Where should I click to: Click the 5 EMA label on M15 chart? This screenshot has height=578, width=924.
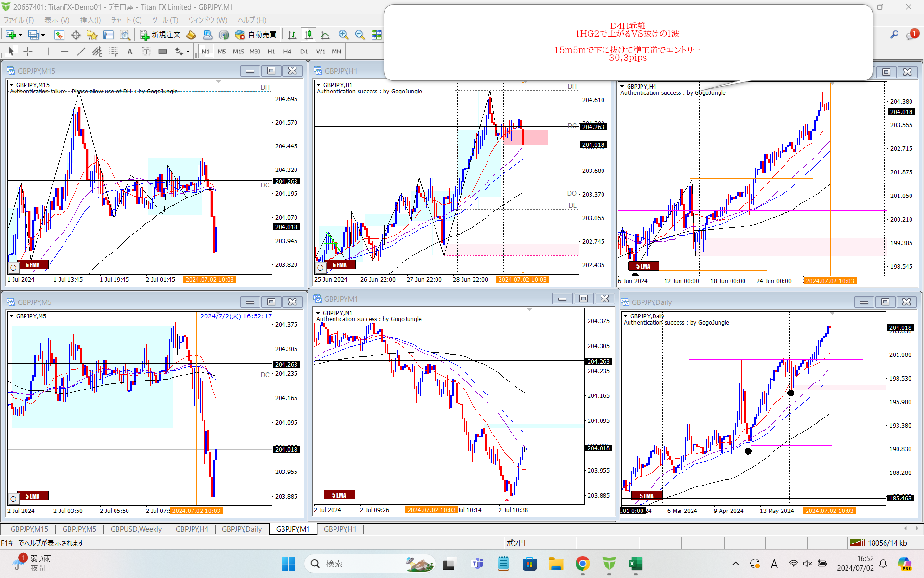[32, 265]
